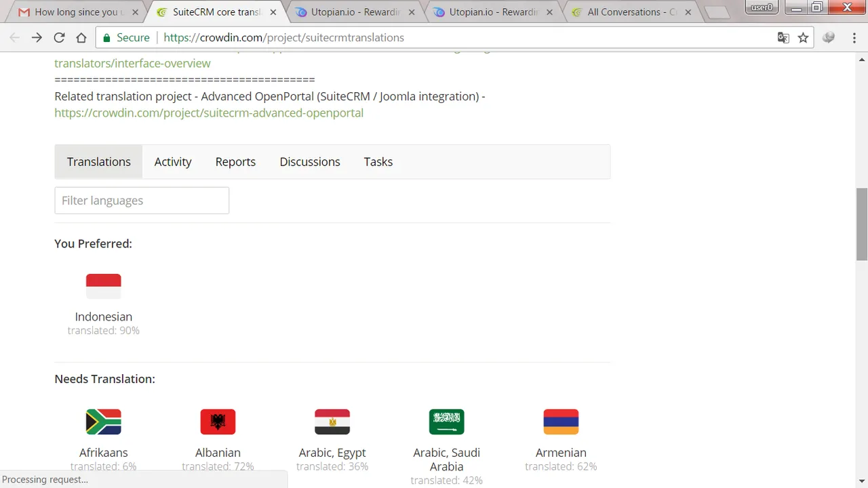Bookmark this page with star icon
The width and height of the screenshot is (868, 488).
(804, 38)
